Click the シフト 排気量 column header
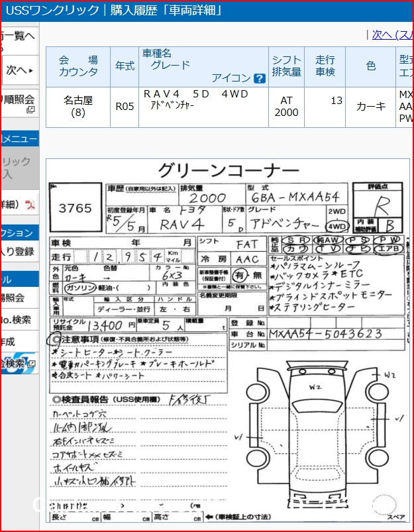 286,66
